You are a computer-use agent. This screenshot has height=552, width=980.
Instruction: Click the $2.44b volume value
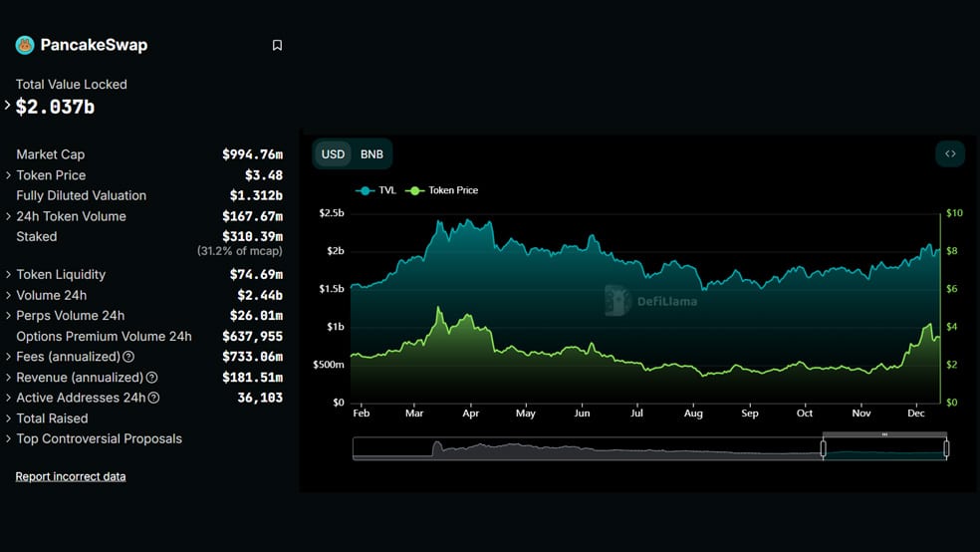click(260, 295)
